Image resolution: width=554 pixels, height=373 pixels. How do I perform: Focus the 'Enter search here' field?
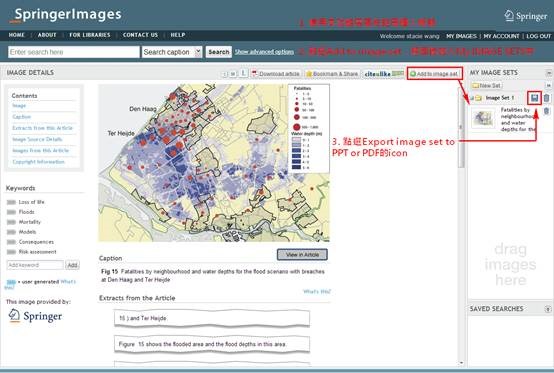(x=73, y=52)
